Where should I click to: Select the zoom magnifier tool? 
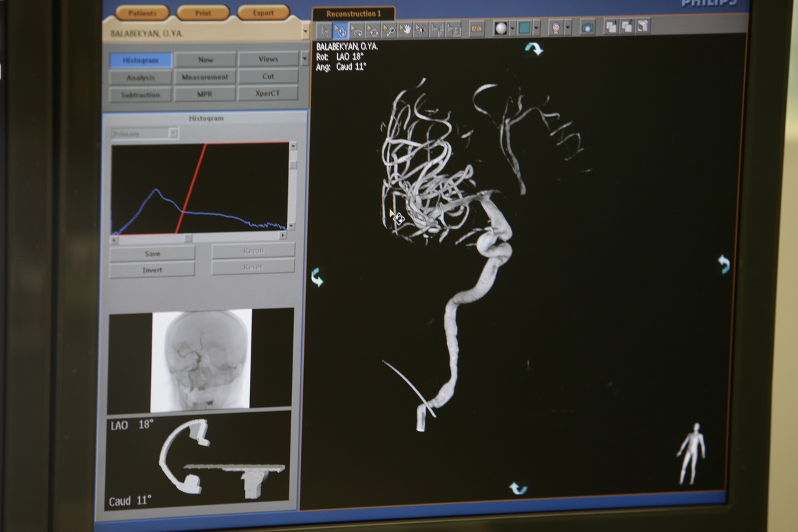point(389,31)
